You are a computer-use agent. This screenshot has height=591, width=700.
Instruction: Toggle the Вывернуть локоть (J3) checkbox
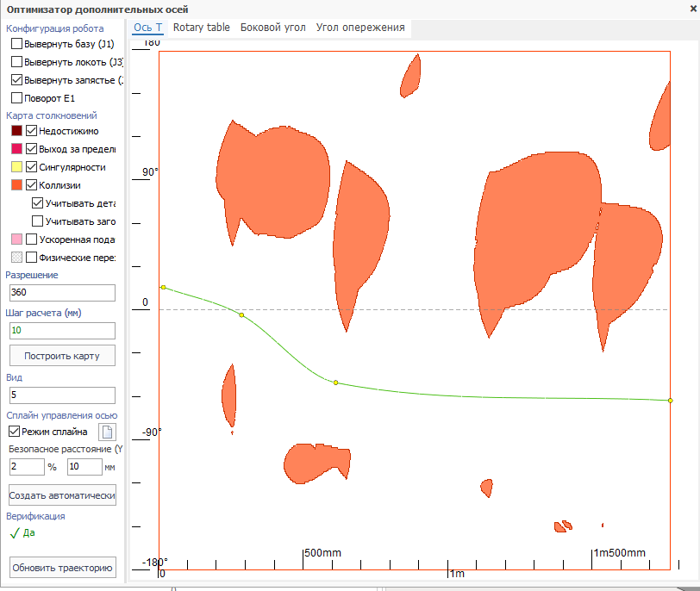click(x=16, y=62)
